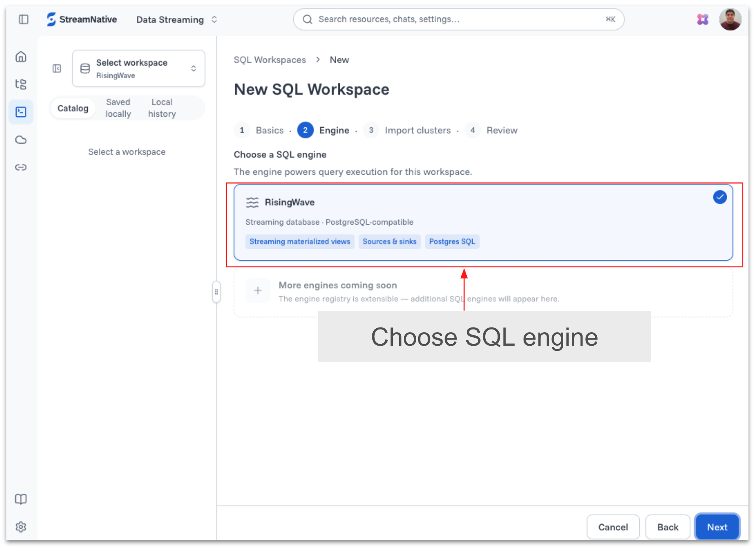The height and width of the screenshot is (547, 756).
Task: Select the RisingWave engine checkmark
Action: pos(720,197)
